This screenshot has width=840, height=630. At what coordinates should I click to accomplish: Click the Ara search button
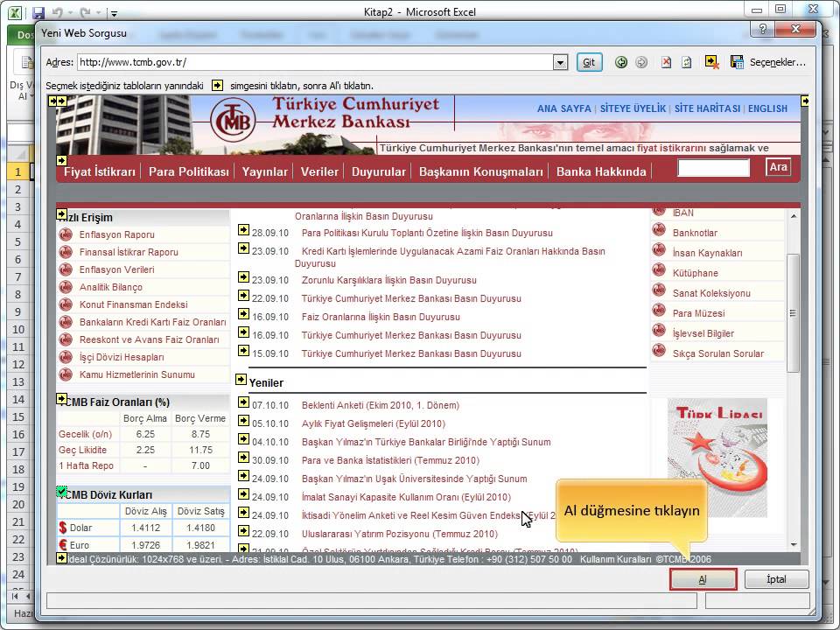click(x=779, y=167)
